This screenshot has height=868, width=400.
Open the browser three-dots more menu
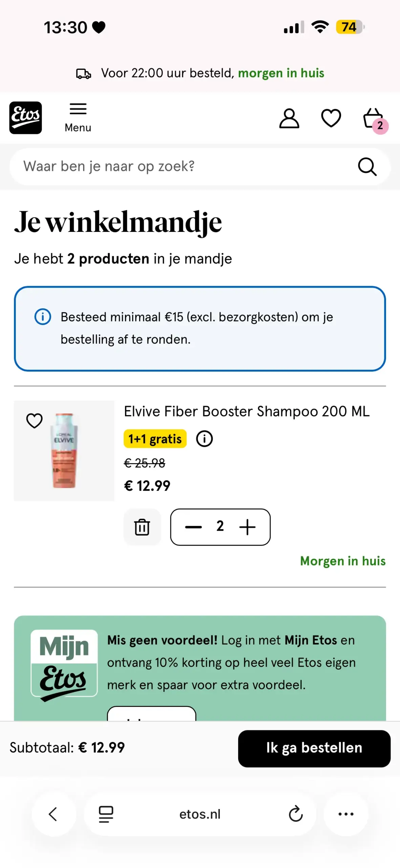pos(346,814)
